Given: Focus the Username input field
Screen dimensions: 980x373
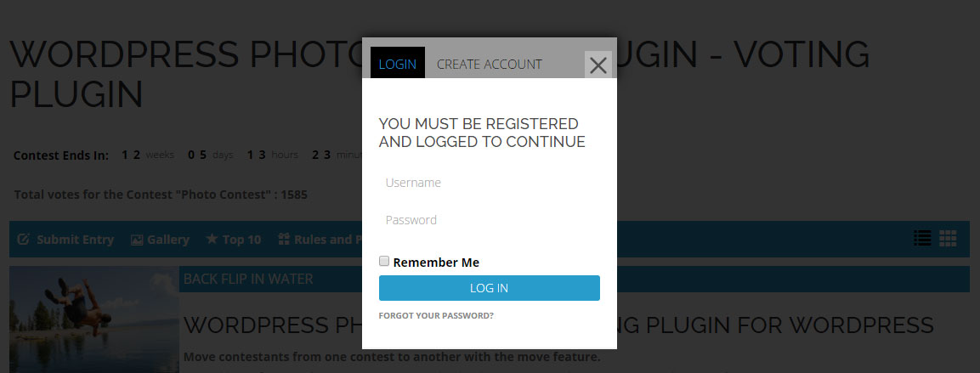Looking at the screenshot, I should point(489,183).
